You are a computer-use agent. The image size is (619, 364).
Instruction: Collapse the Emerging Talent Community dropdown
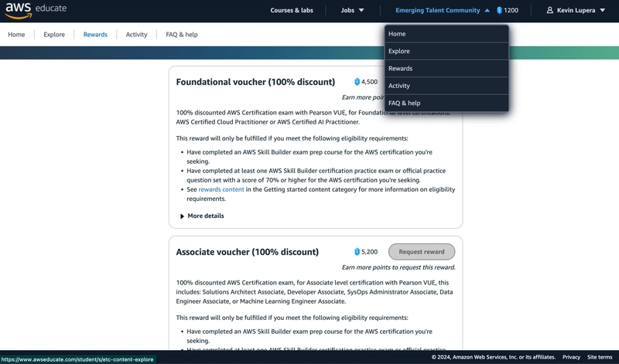pyautogui.click(x=443, y=10)
